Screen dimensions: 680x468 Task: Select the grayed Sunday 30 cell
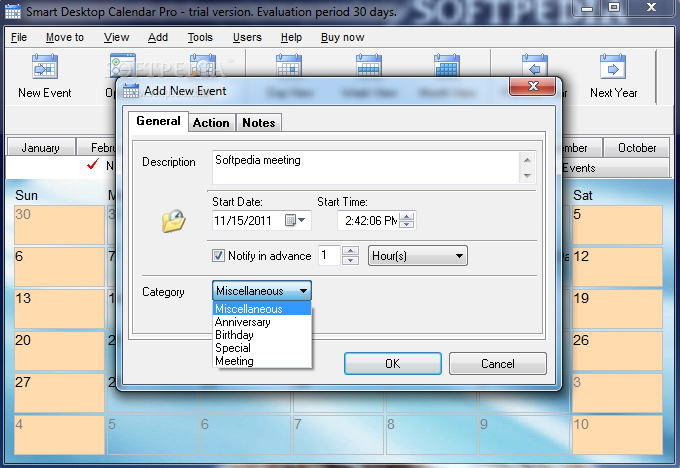click(x=59, y=225)
